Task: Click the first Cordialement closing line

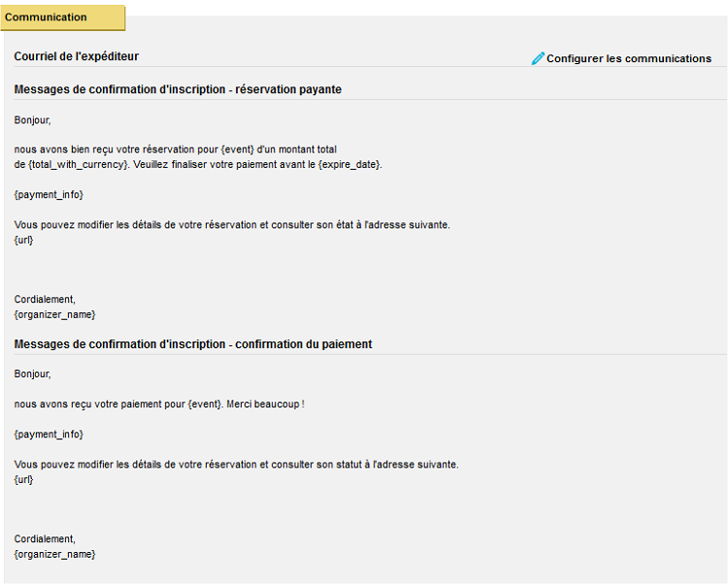Action: (45, 299)
